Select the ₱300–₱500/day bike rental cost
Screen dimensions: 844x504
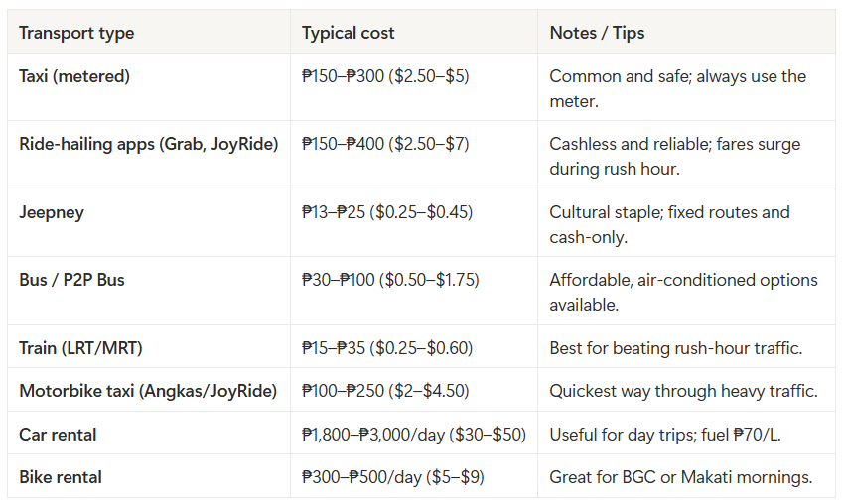(x=393, y=477)
